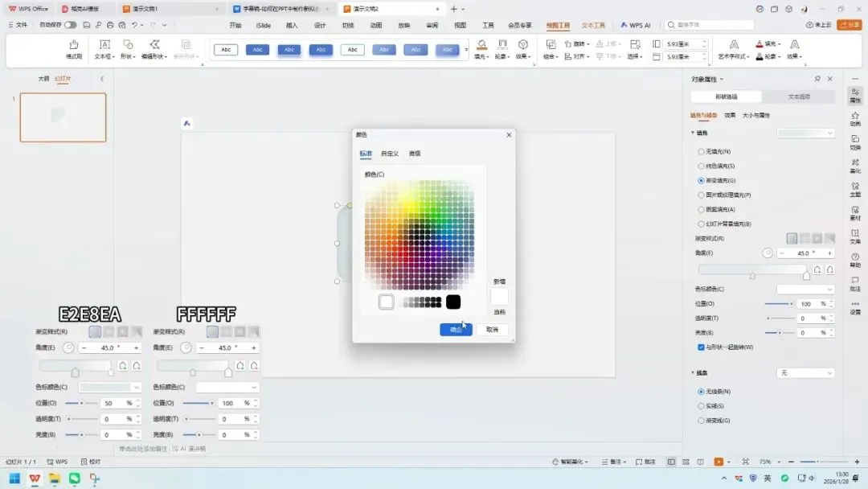Image resolution: width=868 pixels, height=489 pixels.
Task: Select No line (无线条) radio button
Action: (701, 392)
